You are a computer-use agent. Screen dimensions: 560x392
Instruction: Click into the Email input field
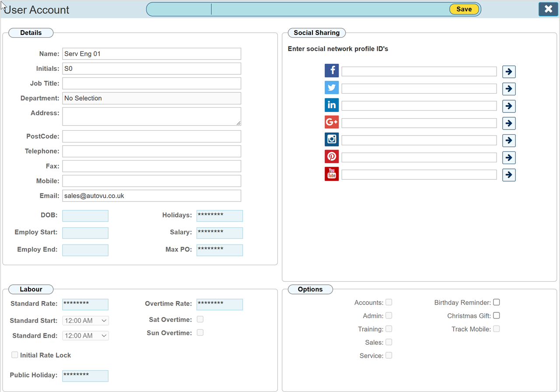coord(151,196)
